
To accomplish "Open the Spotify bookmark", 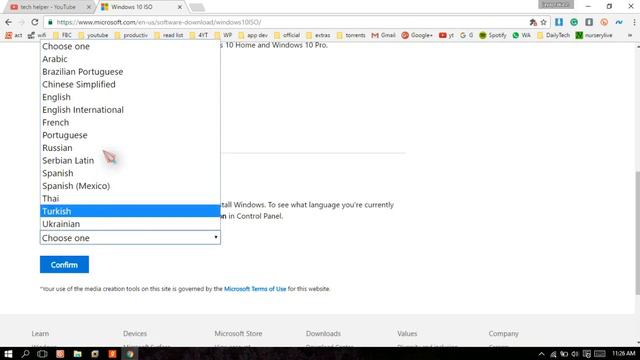I will click(493, 36).
